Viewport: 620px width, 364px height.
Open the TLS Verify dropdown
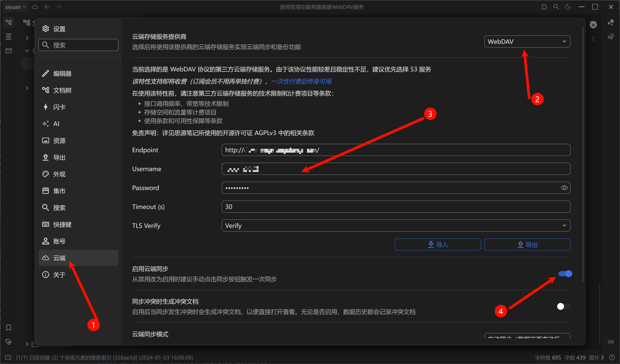click(396, 226)
